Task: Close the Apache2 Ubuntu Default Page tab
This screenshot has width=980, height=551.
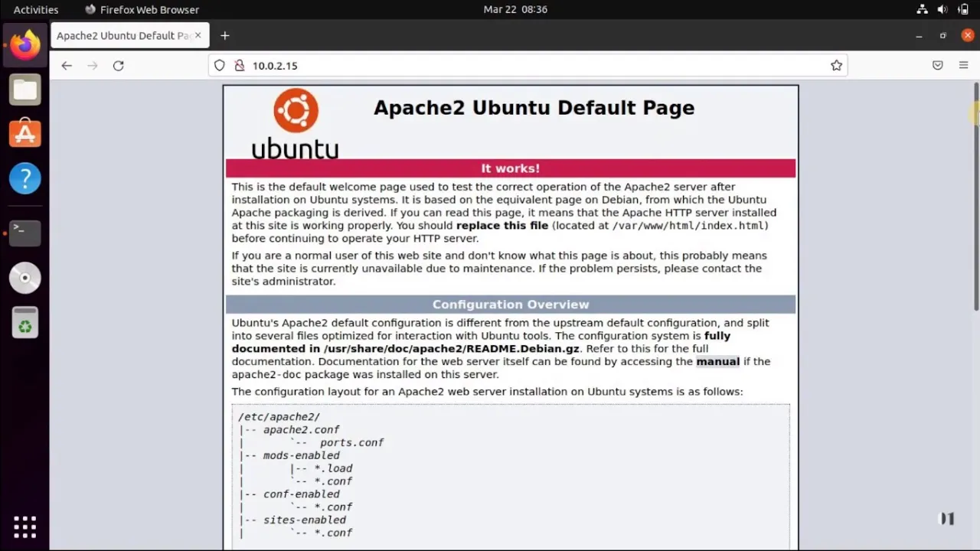Action: click(x=198, y=35)
